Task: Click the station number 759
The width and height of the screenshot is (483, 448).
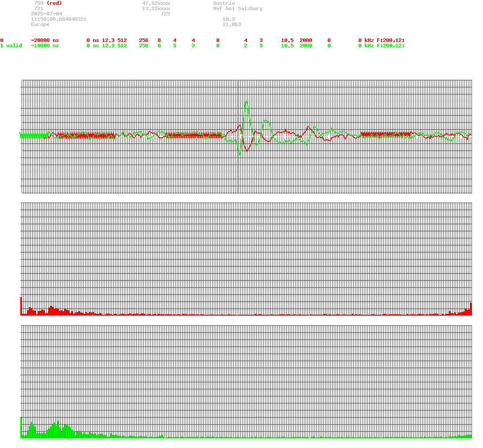Action: click(x=39, y=3)
